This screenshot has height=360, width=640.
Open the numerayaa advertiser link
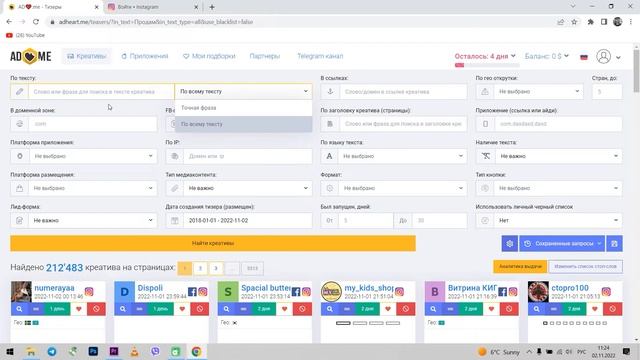(54, 288)
